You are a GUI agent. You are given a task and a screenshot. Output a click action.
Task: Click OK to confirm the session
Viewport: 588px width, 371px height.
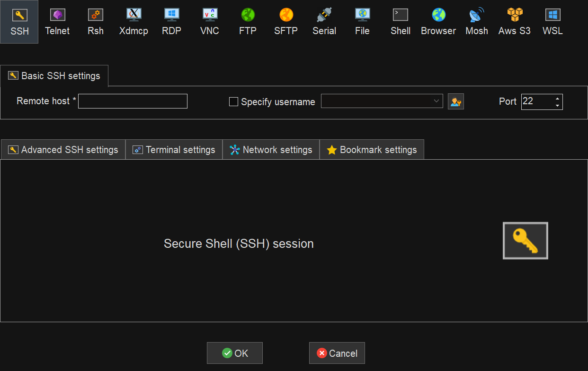coord(235,353)
